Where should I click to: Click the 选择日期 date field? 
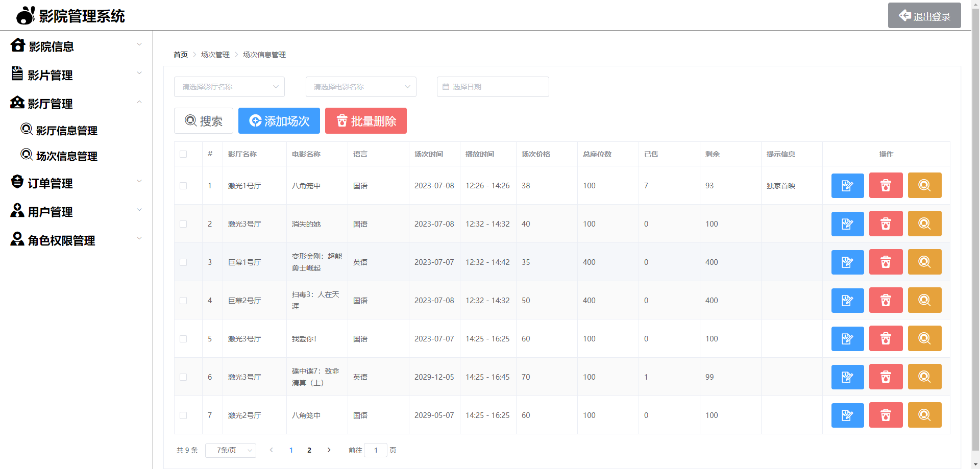click(x=493, y=87)
